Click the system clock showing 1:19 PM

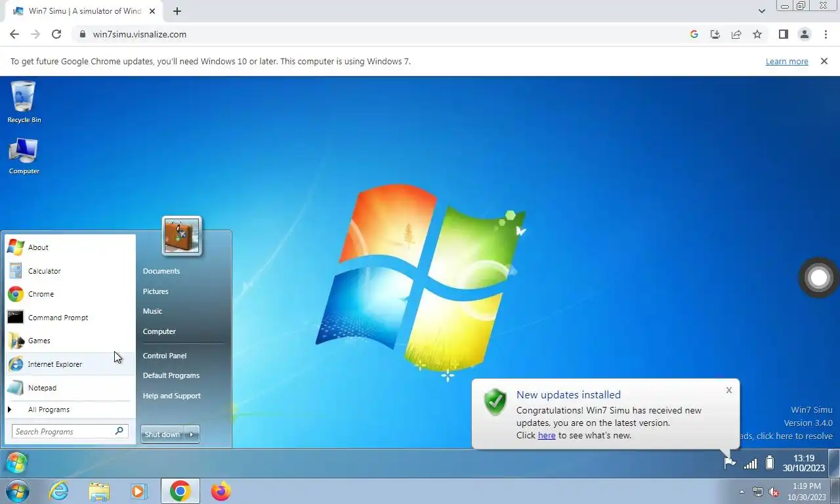point(807,492)
